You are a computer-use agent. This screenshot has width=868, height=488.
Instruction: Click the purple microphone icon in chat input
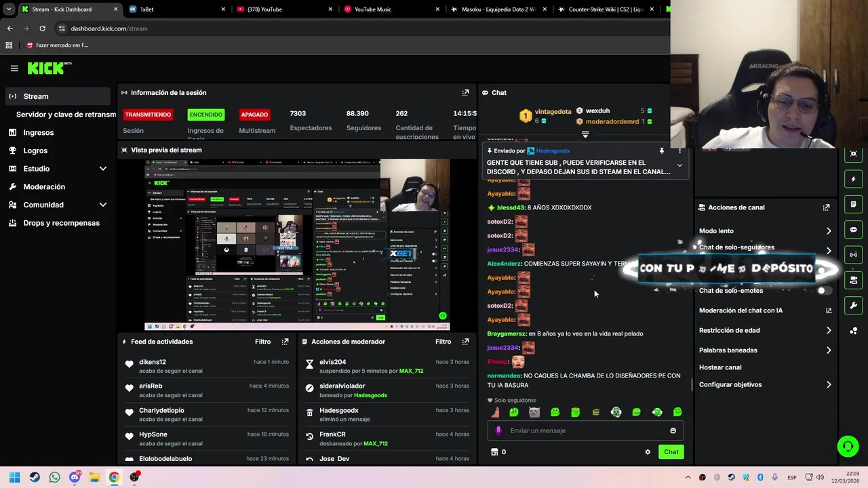[498, 430]
